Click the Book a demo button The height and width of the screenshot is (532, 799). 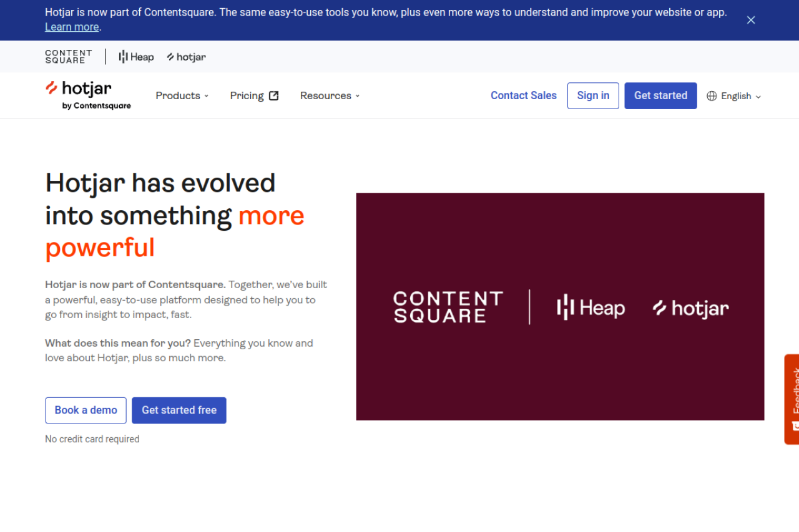tap(86, 410)
